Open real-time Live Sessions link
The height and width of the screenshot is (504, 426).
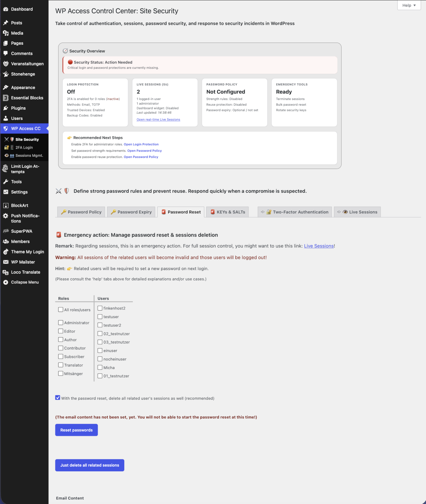point(158,120)
